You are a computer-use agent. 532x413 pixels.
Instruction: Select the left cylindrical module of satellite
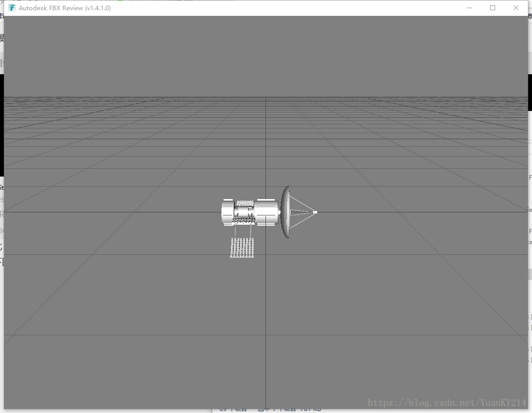(228, 212)
